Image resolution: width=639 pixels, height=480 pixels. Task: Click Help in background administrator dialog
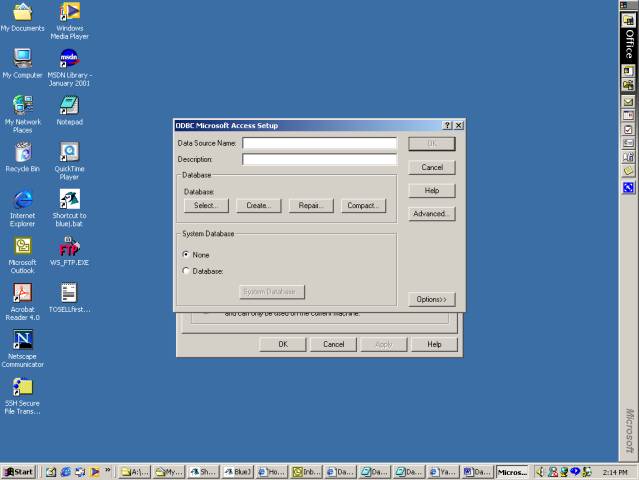point(434,344)
